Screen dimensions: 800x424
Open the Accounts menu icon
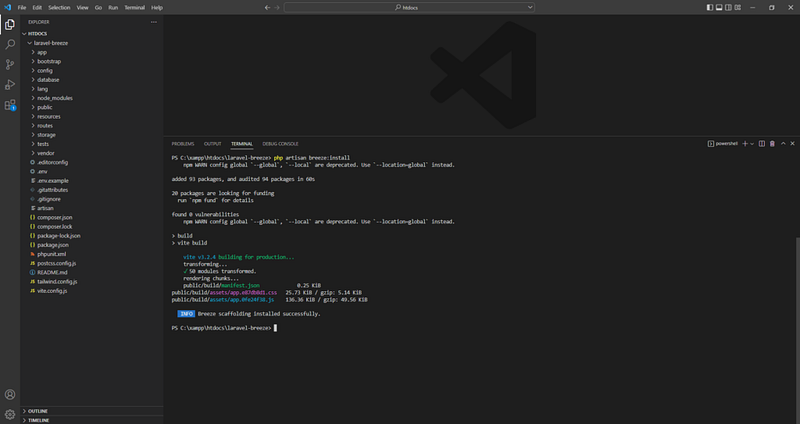pyautogui.click(x=10, y=394)
